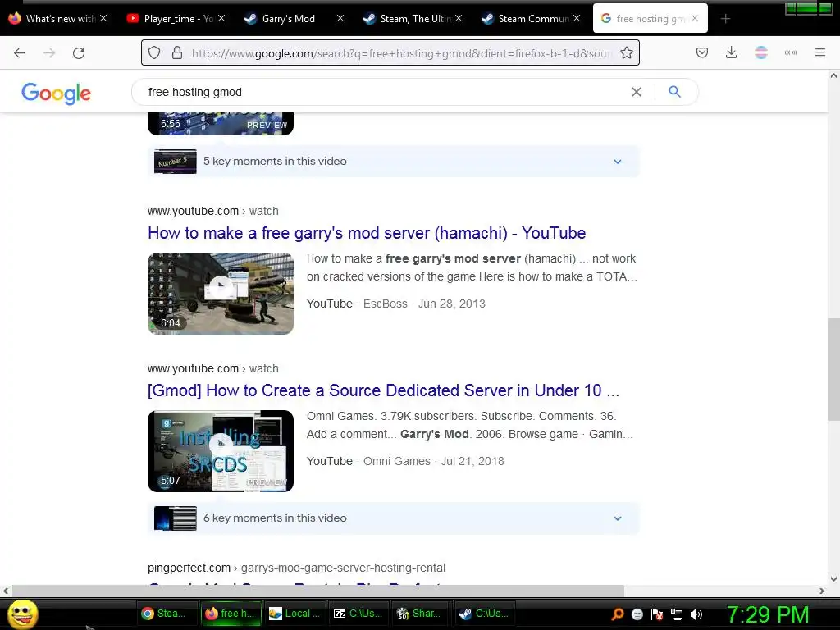Close the Garry's Mod tab

[340, 18]
